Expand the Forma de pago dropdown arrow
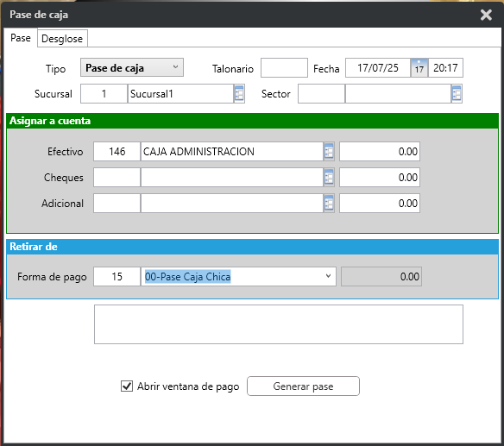 pos(328,276)
